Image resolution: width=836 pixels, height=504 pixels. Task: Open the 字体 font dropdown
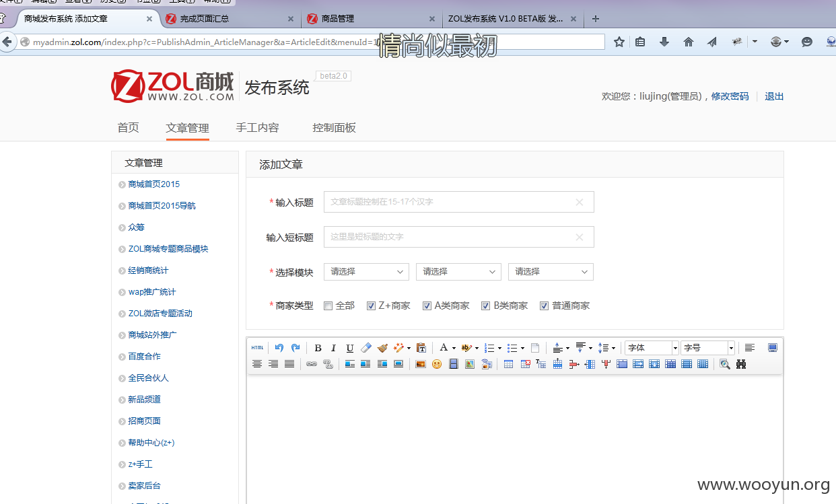pyautogui.click(x=652, y=348)
